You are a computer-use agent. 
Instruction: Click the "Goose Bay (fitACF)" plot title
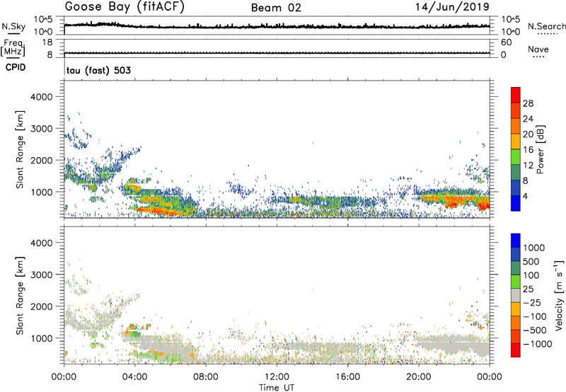125,6
